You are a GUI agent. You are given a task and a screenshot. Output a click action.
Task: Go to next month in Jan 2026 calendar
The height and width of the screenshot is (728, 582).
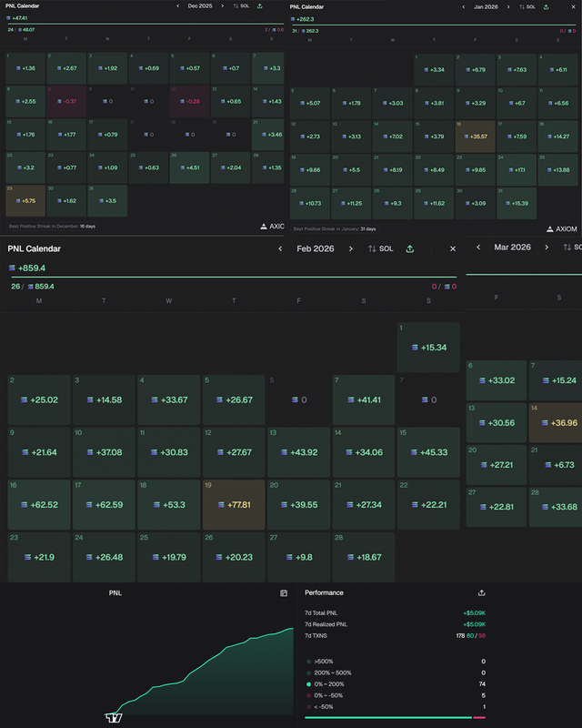coord(508,7)
